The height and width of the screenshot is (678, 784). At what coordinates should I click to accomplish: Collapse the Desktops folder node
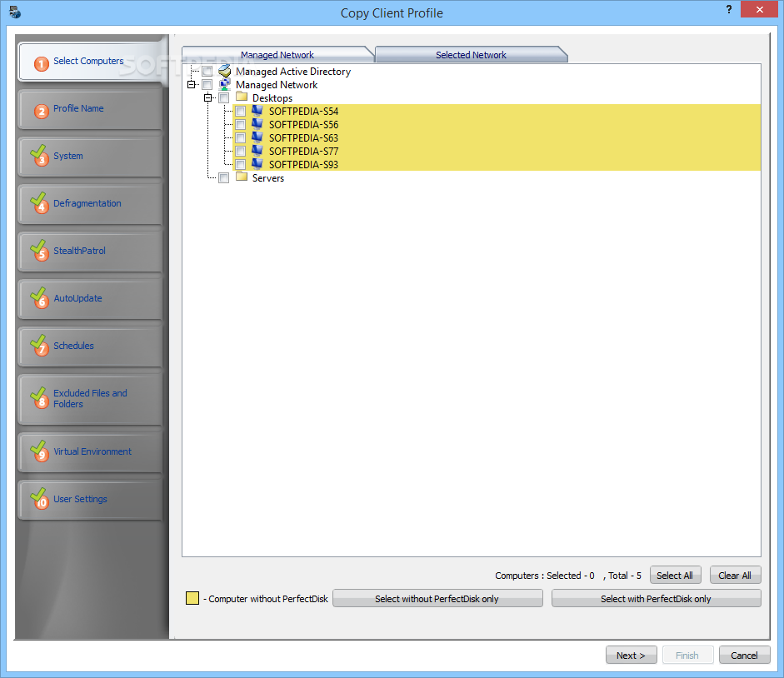point(207,98)
